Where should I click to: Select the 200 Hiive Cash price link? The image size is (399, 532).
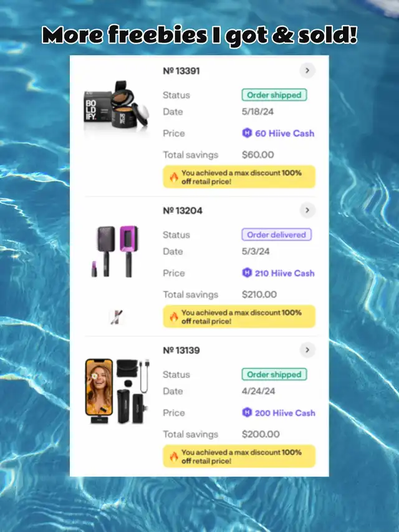279,413
